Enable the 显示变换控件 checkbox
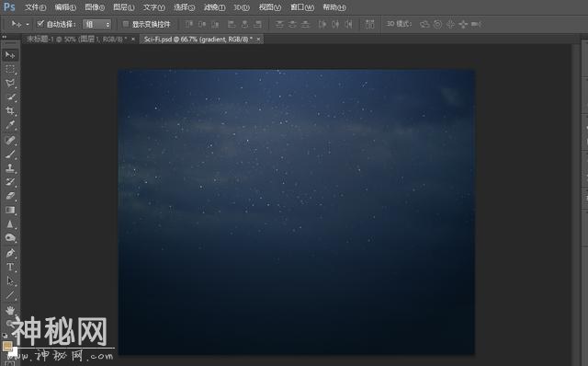 pyautogui.click(x=126, y=24)
